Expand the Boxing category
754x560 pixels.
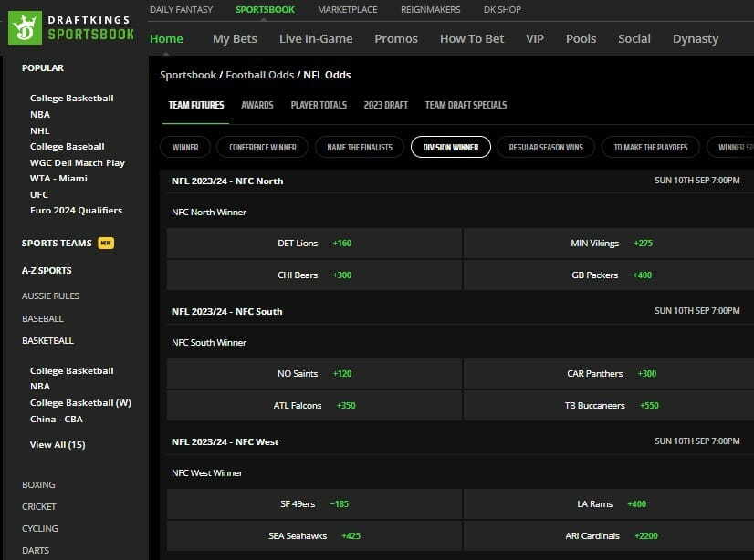coord(38,485)
